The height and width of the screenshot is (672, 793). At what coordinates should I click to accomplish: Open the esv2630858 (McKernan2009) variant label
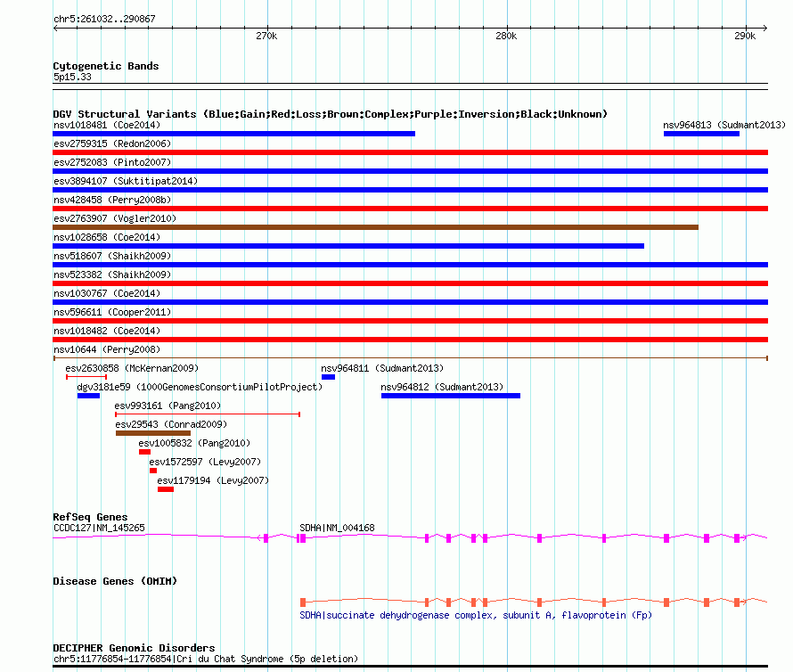[x=132, y=368]
